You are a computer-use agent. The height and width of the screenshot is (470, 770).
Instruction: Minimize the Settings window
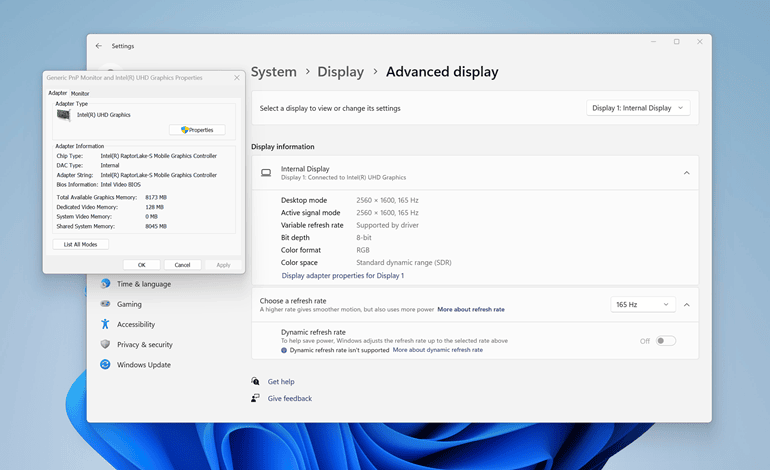[x=653, y=42]
